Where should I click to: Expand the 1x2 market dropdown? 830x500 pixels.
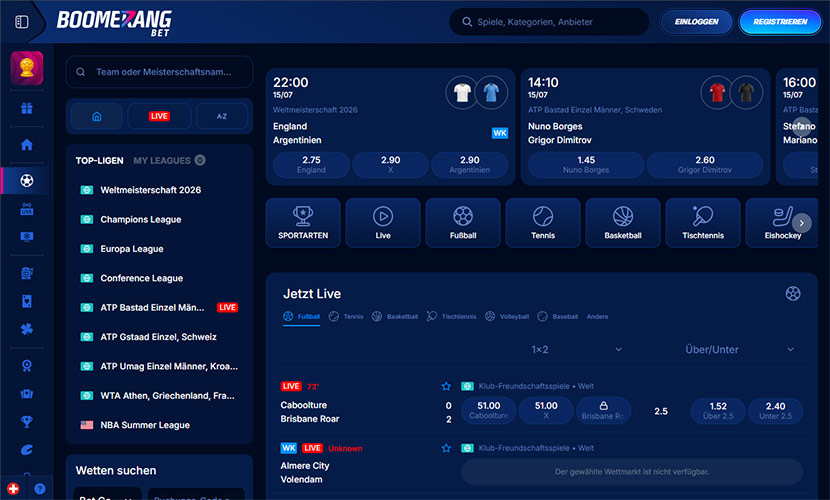tap(576, 349)
